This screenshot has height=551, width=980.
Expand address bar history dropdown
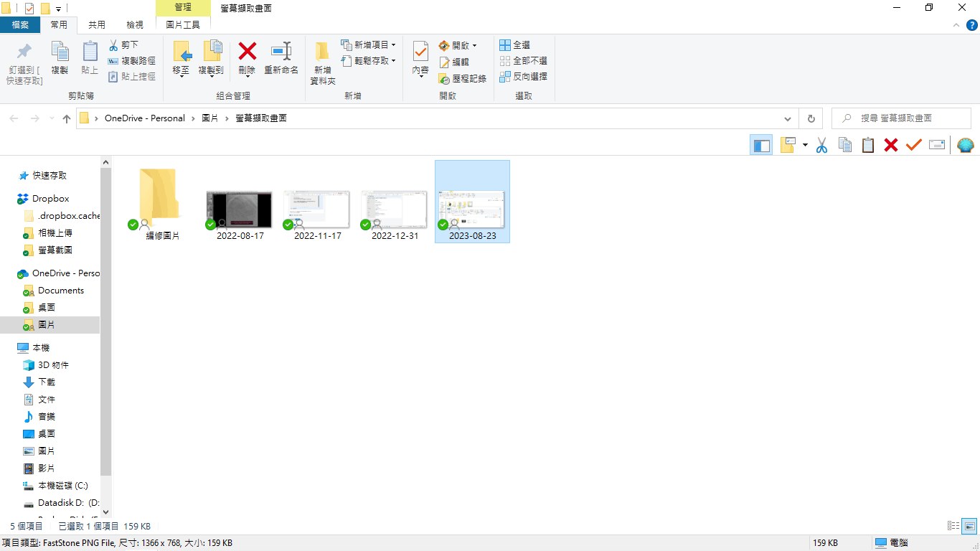click(x=788, y=118)
